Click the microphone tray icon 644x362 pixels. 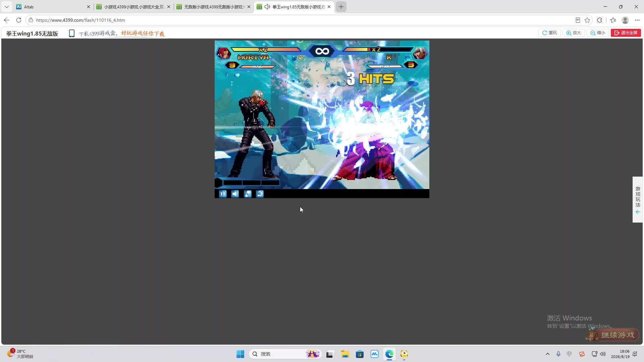558,354
